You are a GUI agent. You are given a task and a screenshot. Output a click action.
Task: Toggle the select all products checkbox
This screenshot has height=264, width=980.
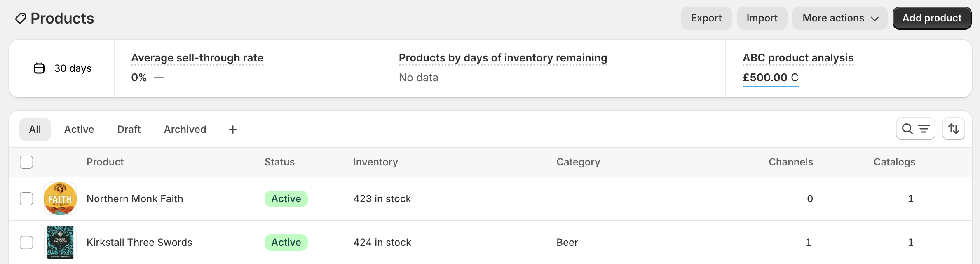pyautogui.click(x=26, y=162)
